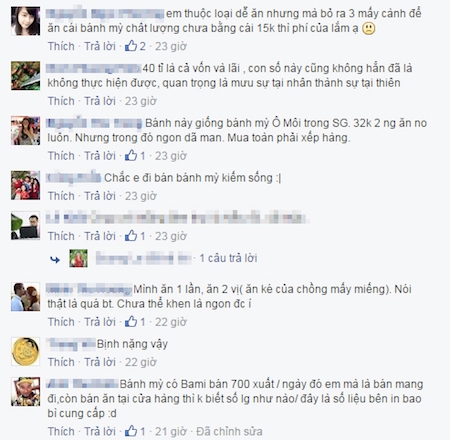This screenshot has height=440, width=450.
Task: Open the Đã chỉnh sửa edit history link
Action: pyautogui.click(x=229, y=431)
